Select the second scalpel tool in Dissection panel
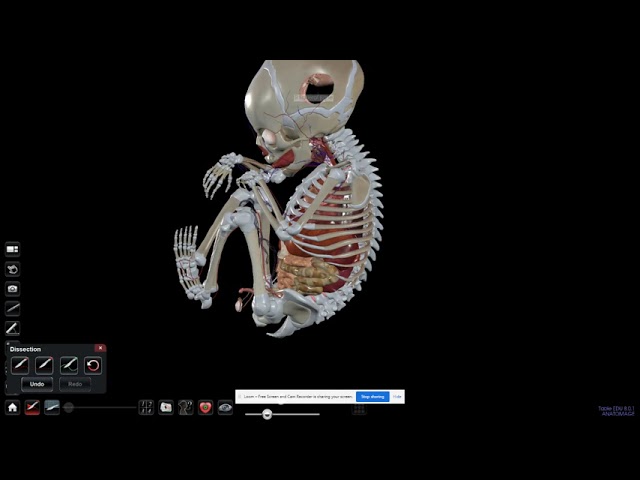640x480 pixels. click(x=44, y=365)
